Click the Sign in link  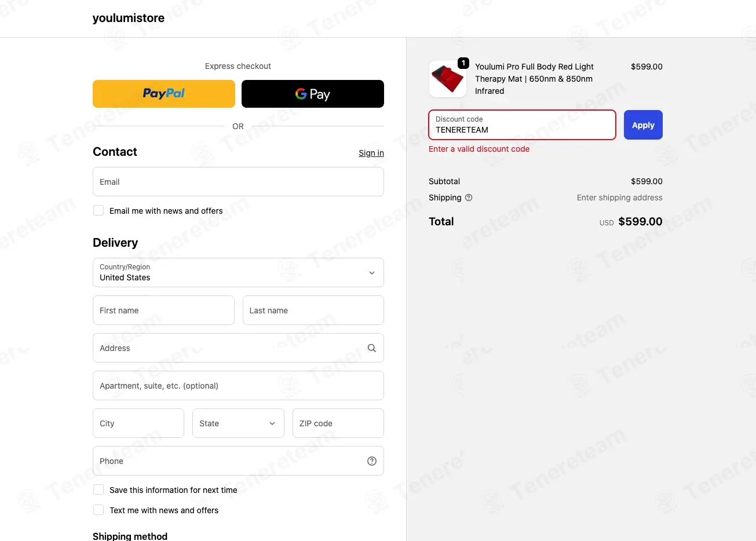pyautogui.click(x=371, y=153)
